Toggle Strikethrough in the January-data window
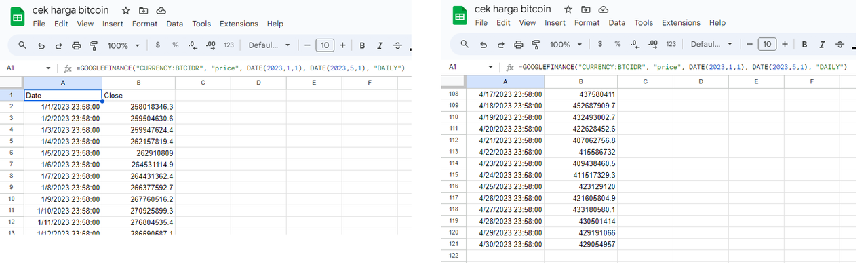The height and width of the screenshot is (263, 868). click(x=397, y=45)
